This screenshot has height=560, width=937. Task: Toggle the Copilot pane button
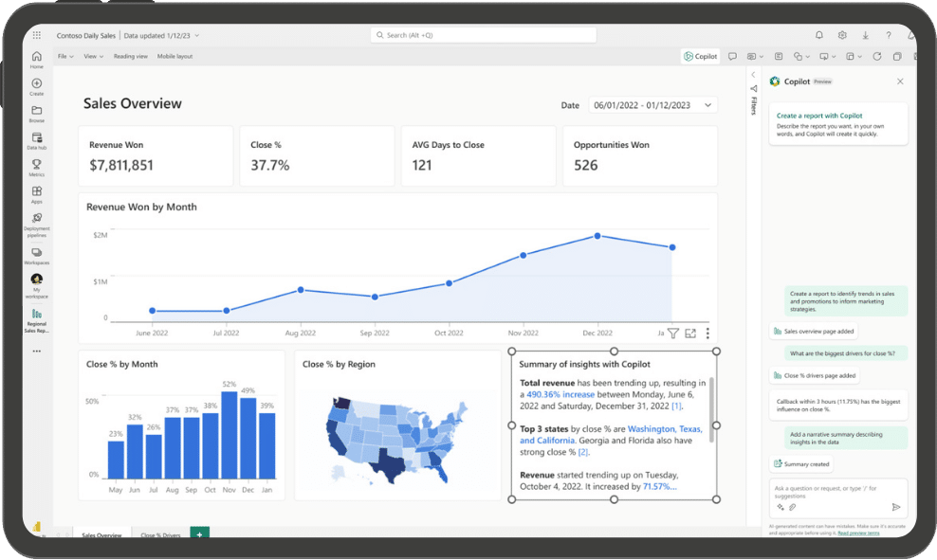pos(700,56)
